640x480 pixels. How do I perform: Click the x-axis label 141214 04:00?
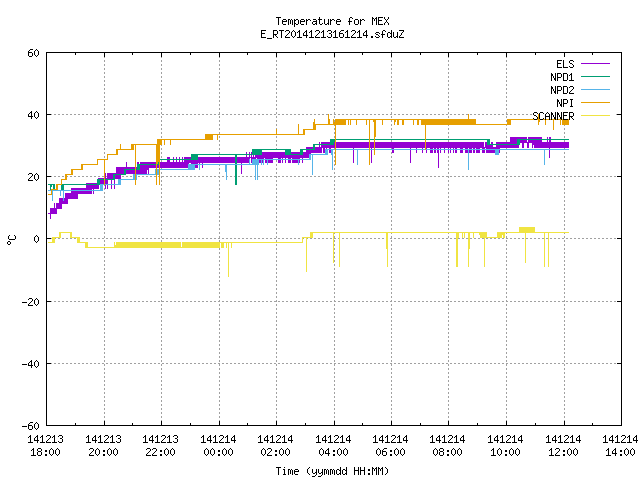point(333,446)
